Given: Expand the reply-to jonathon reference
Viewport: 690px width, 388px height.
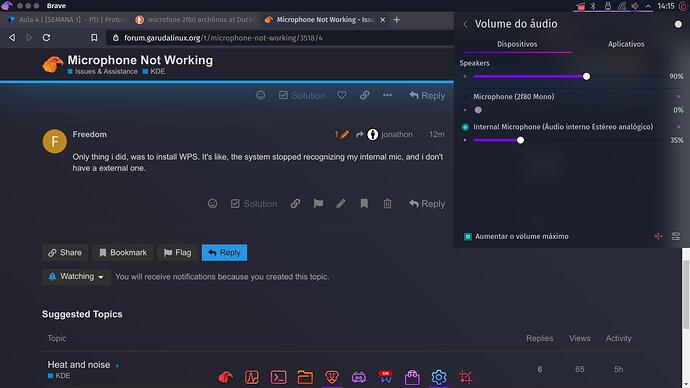Looking at the screenshot, I should 385,135.
